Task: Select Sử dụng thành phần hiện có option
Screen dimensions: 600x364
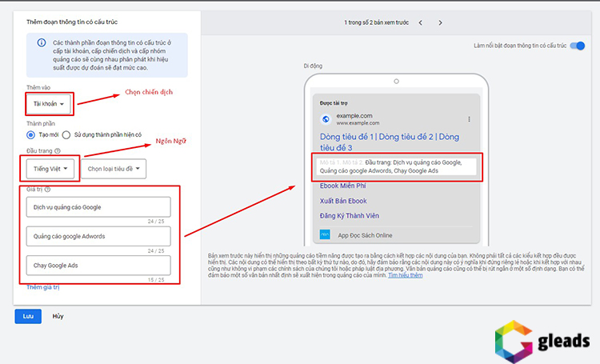Action: coord(67,135)
